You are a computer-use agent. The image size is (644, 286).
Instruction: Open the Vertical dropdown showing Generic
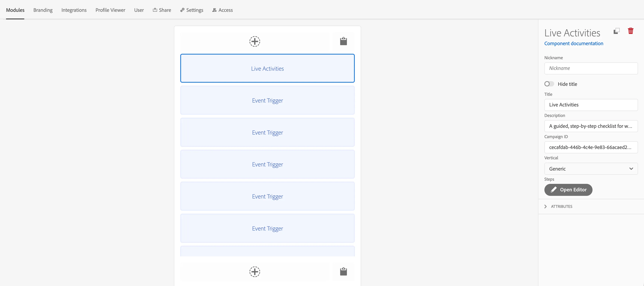pos(591,169)
